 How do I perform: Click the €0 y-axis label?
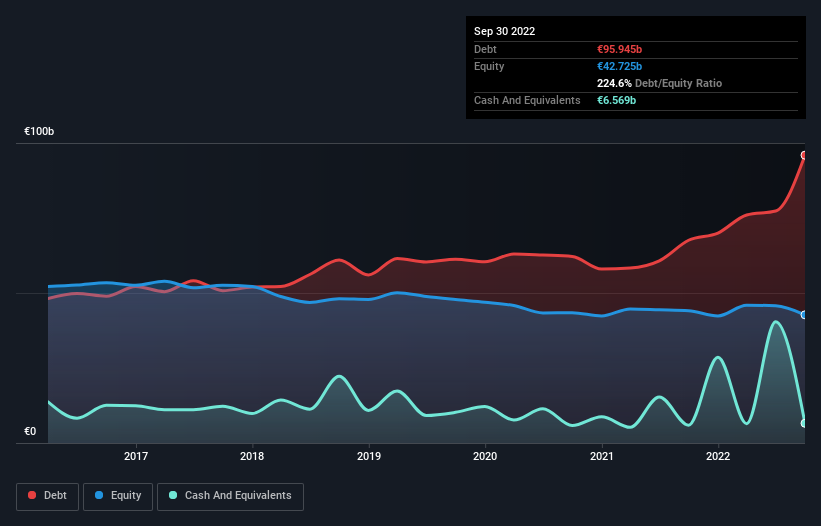[30, 431]
